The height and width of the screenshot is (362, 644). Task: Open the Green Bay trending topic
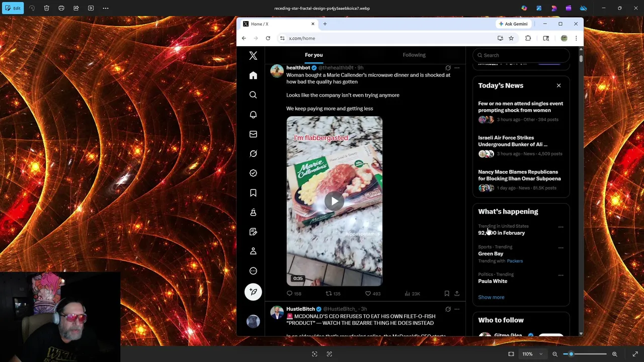pos(491,254)
